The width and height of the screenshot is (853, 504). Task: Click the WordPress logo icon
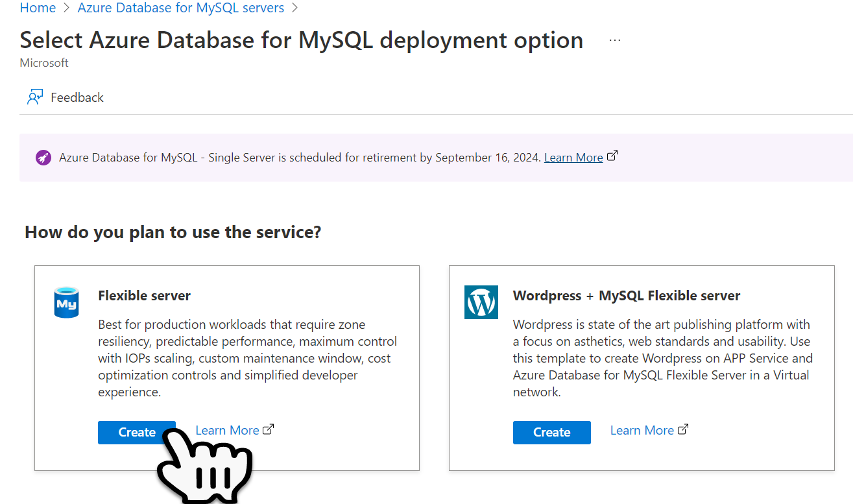(x=481, y=302)
